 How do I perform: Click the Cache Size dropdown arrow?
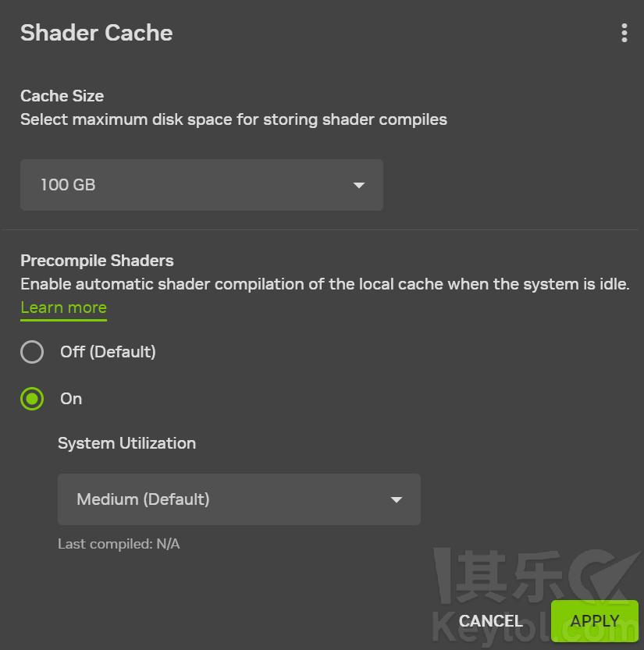click(359, 186)
